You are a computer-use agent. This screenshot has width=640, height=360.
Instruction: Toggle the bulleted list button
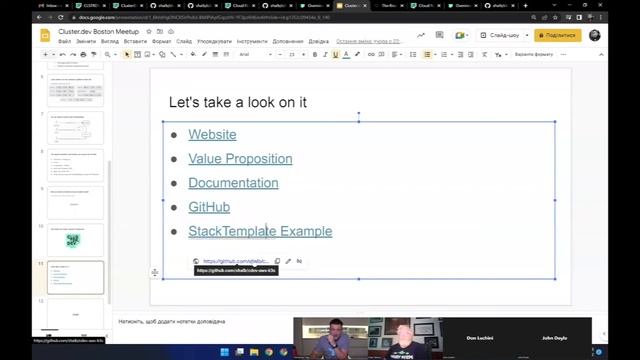click(427, 54)
